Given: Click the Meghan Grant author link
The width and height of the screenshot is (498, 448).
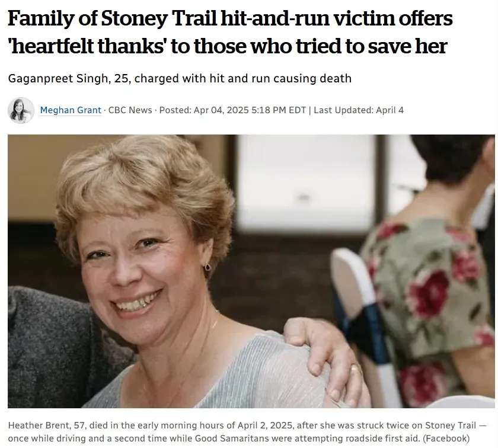Looking at the screenshot, I should [71, 110].
